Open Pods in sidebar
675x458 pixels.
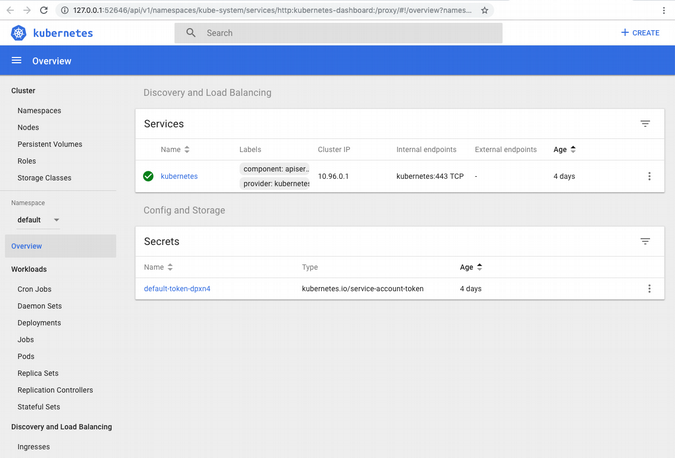[x=26, y=356]
